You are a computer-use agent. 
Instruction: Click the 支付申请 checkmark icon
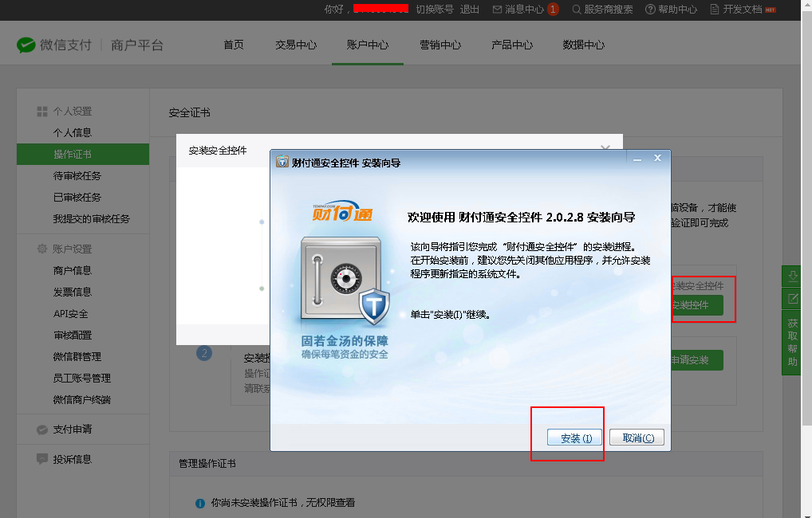[x=42, y=430]
